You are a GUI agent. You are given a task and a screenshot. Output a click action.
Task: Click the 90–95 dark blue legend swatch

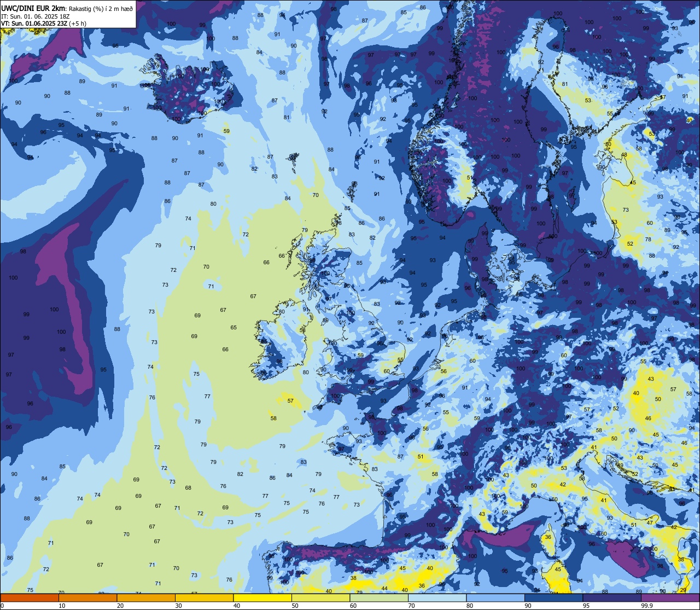[553, 597]
